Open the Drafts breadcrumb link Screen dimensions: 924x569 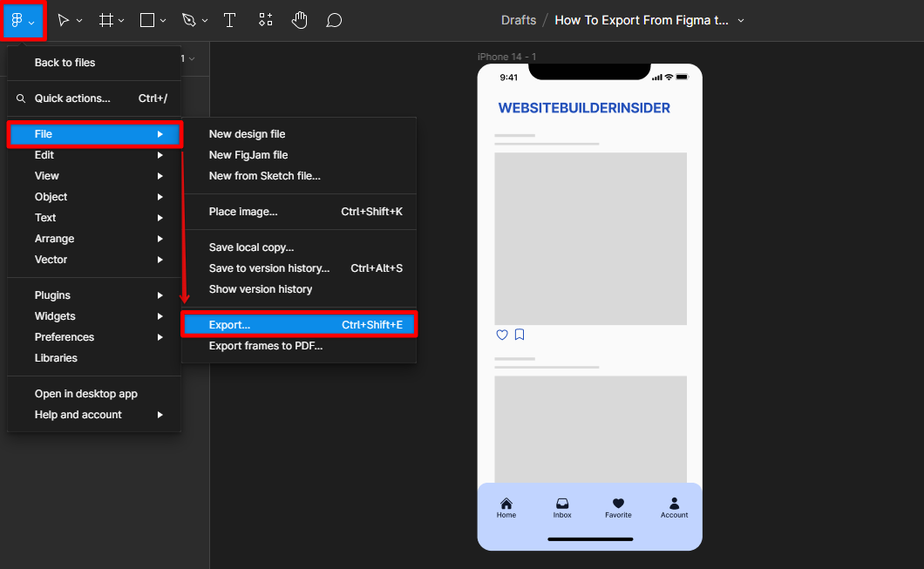click(x=519, y=20)
